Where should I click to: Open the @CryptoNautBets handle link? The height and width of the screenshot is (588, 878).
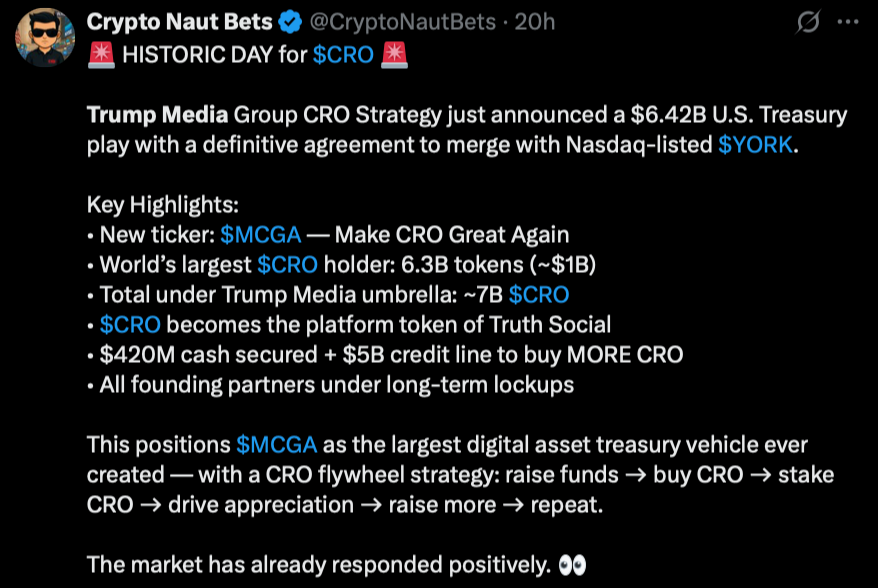(x=403, y=22)
